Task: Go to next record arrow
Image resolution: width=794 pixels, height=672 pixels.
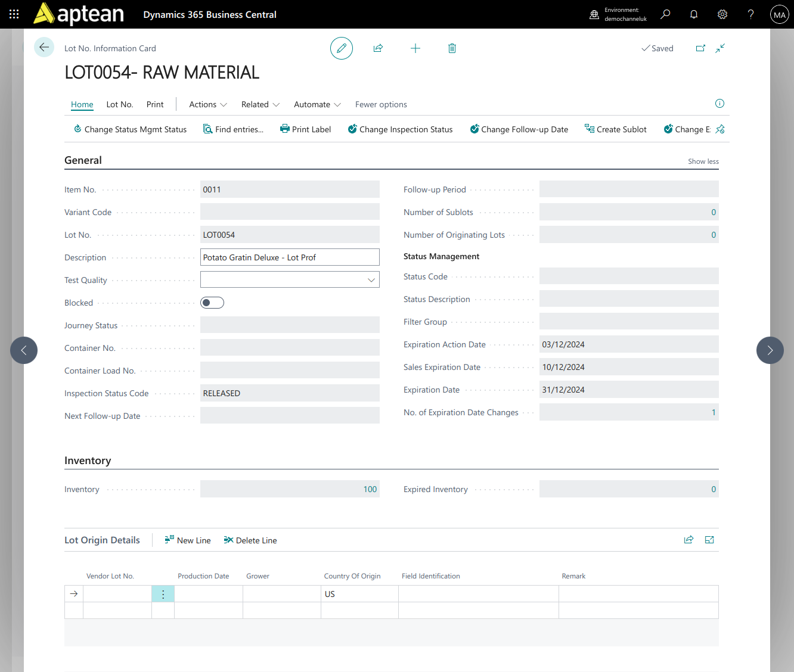Action: click(770, 350)
